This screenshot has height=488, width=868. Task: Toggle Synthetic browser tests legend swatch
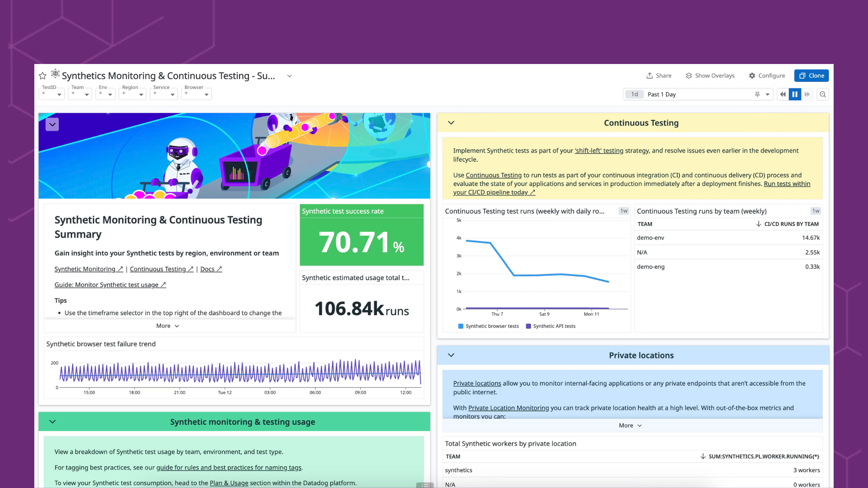pos(461,326)
